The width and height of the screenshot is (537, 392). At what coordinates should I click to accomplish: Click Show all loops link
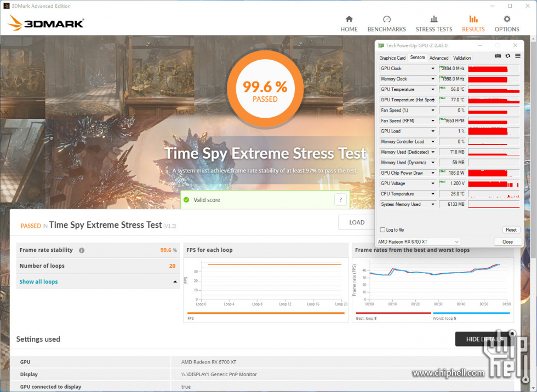38,282
